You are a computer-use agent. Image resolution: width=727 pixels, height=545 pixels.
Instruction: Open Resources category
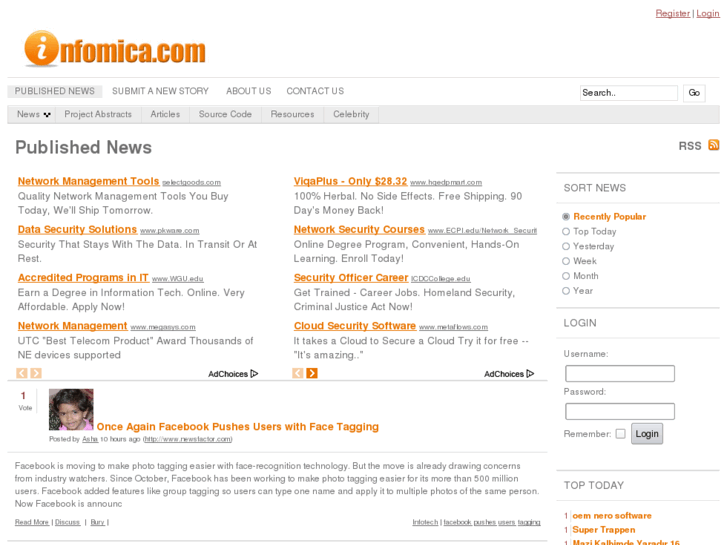point(292,114)
